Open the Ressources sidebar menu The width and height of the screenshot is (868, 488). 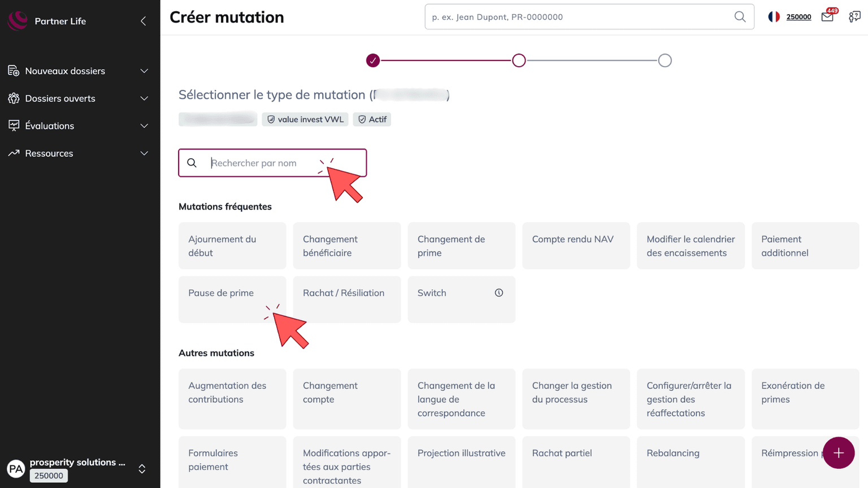coord(78,153)
